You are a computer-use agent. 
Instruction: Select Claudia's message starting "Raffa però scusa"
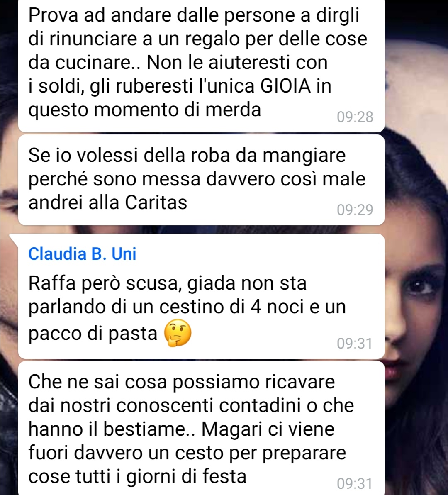pyautogui.click(x=202, y=296)
